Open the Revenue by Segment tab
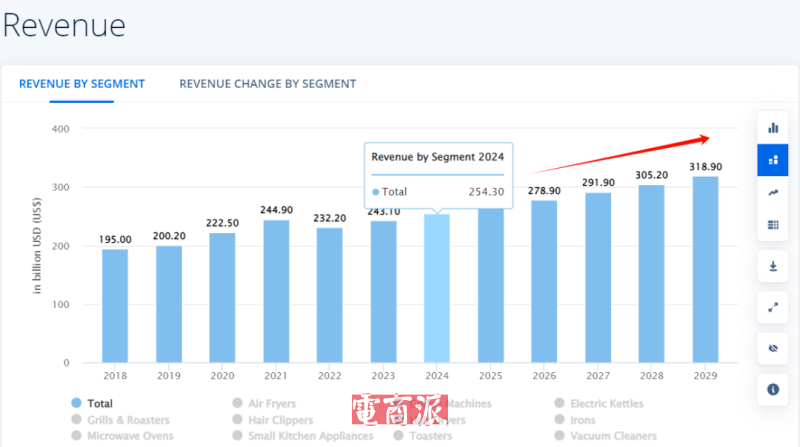 pos(82,84)
